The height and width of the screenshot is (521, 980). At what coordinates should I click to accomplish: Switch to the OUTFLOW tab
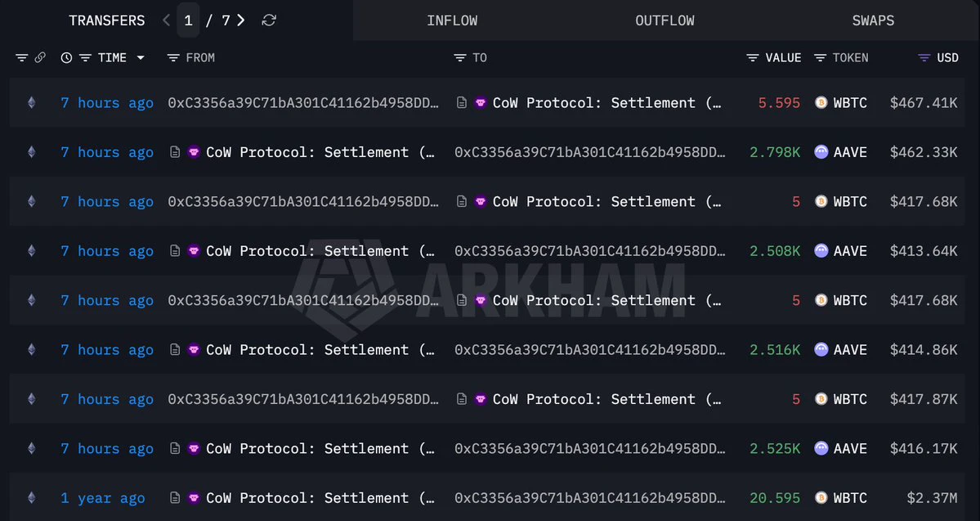[x=665, y=20]
